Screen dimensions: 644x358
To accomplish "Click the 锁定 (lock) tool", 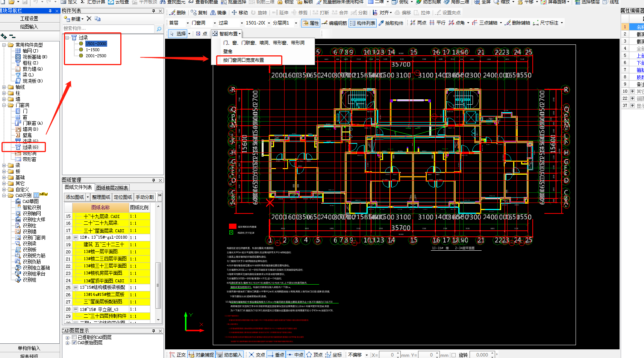I will [x=285, y=2].
